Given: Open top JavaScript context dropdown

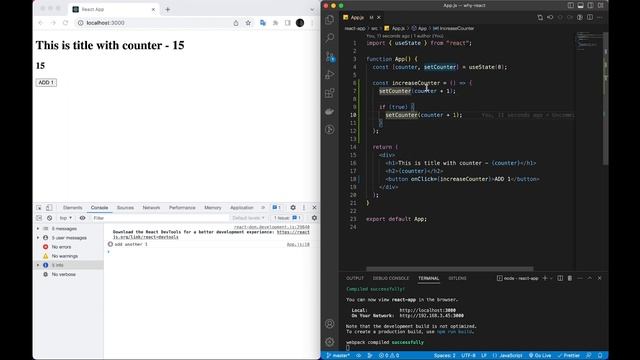Looking at the screenshot, I should click(65, 218).
